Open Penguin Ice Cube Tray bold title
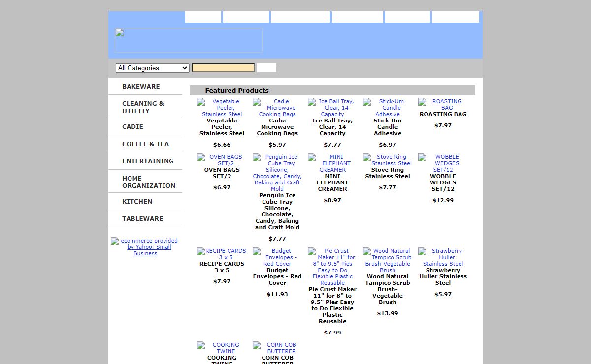 point(277,211)
